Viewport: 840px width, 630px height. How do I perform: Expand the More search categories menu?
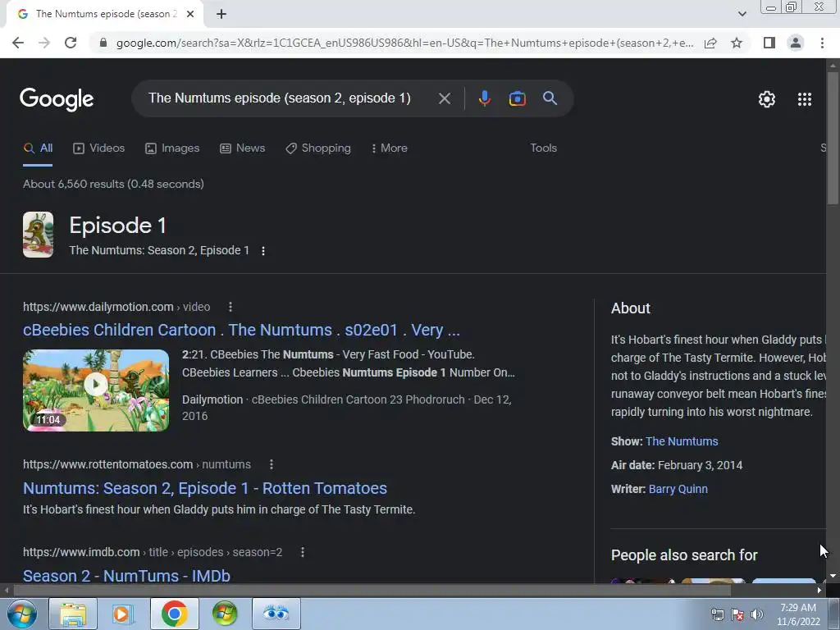(390, 148)
